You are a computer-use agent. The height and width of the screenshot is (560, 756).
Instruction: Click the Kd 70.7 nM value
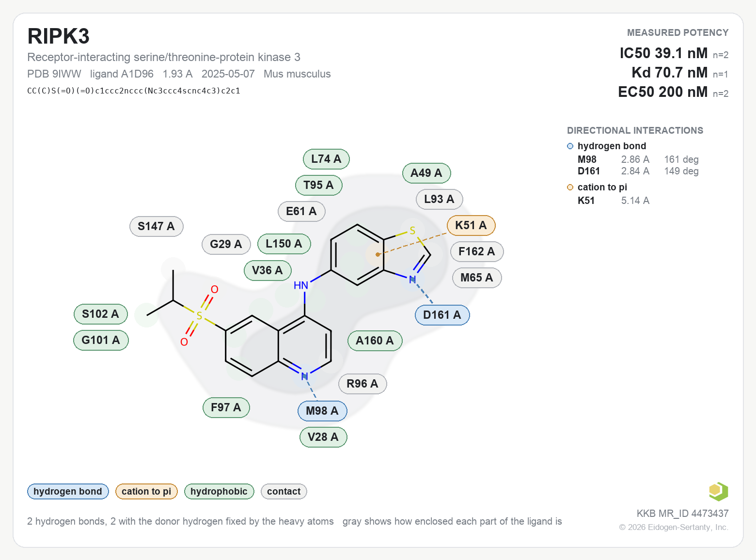669,72
